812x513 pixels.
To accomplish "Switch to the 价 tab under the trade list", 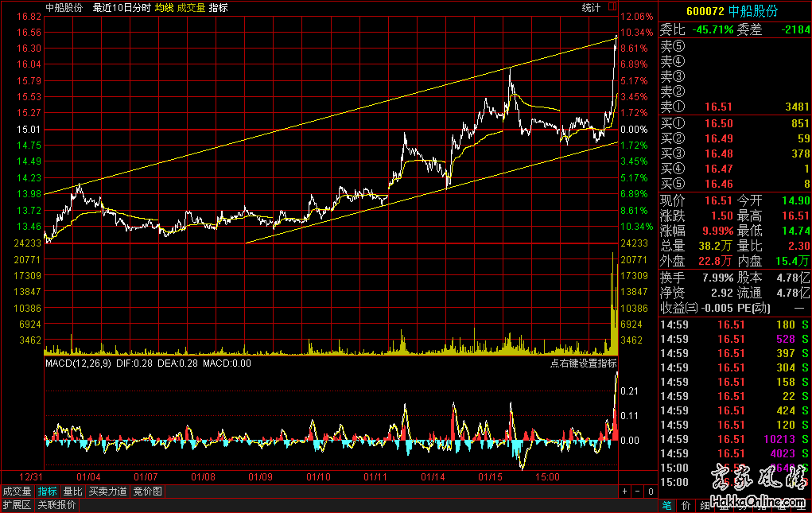I will point(686,505).
